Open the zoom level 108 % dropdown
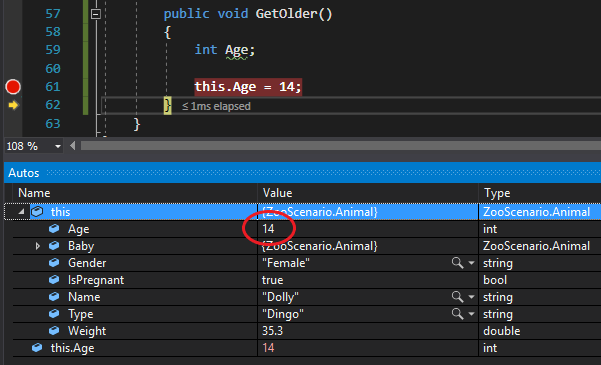 point(57,146)
